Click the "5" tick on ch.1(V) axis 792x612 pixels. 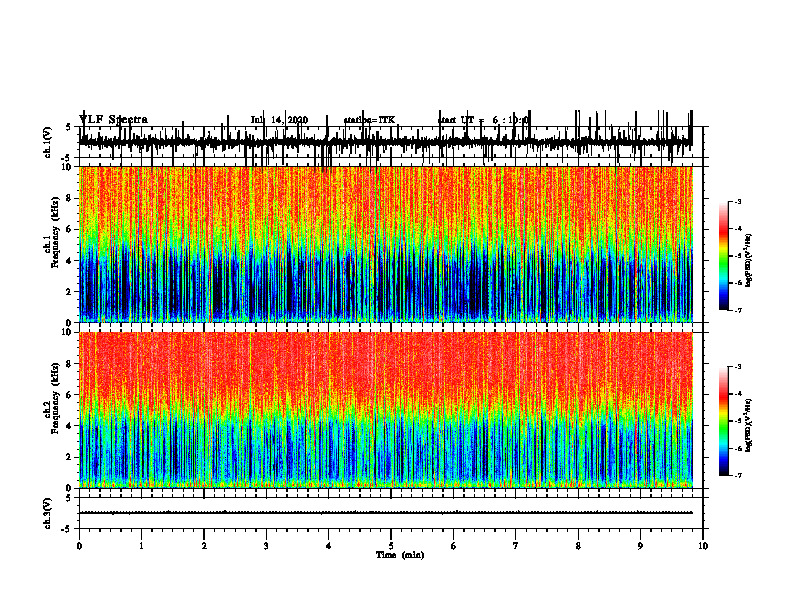68,127
